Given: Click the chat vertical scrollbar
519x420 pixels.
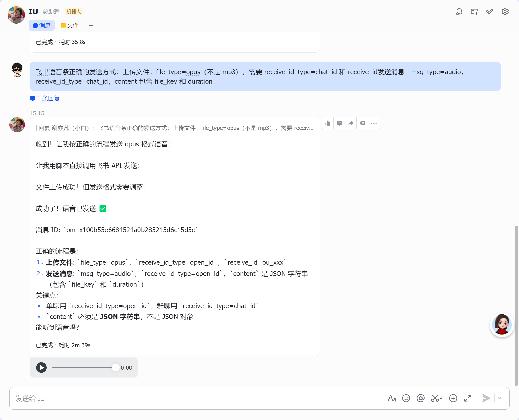Looking at the screenshot, I should click(x=516, y=306).
